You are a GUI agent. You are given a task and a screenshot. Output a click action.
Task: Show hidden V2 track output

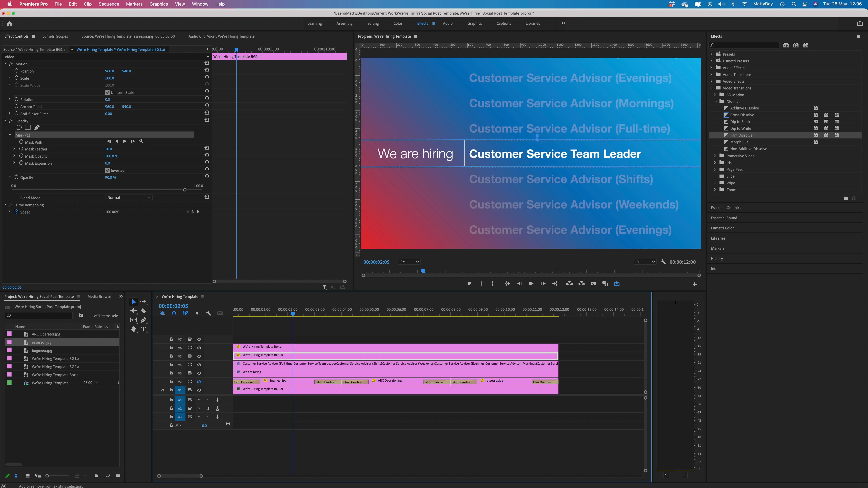click(199, 382)
